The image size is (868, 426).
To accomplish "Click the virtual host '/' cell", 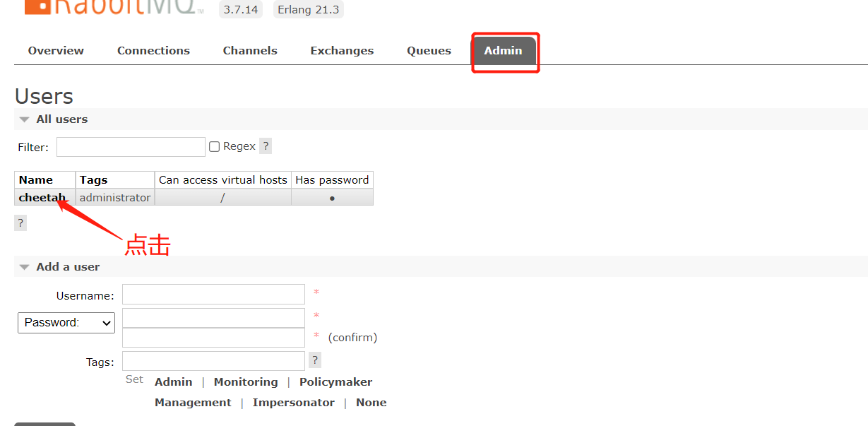I will pyautogui.click(x=223, y=198).
